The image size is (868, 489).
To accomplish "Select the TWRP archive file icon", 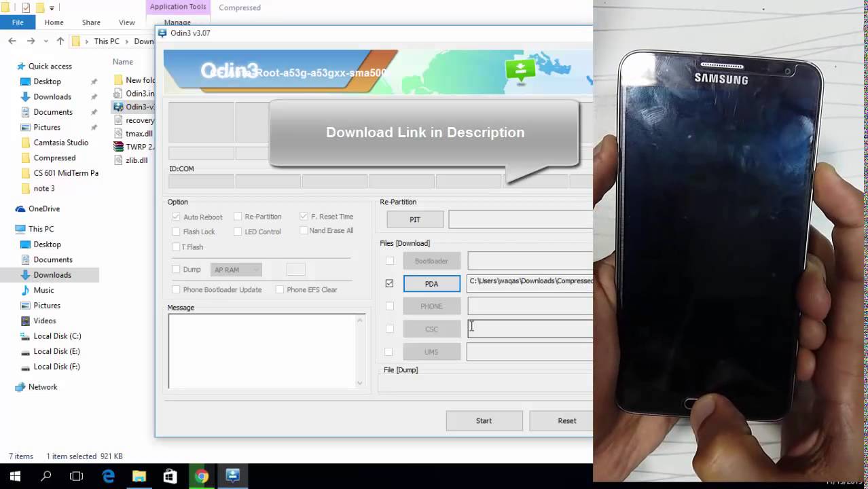I will pos(118,147).
